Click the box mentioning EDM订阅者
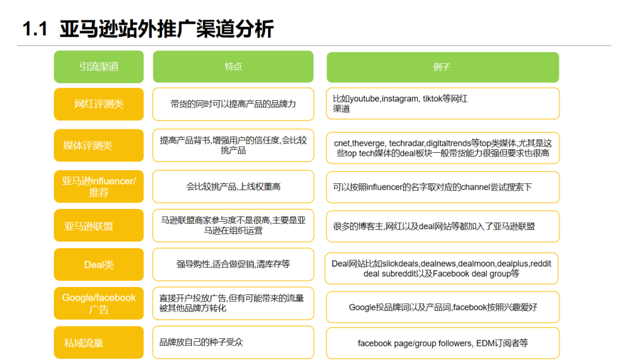Viewport: 632px width, 364px height. tap(442, 343)
